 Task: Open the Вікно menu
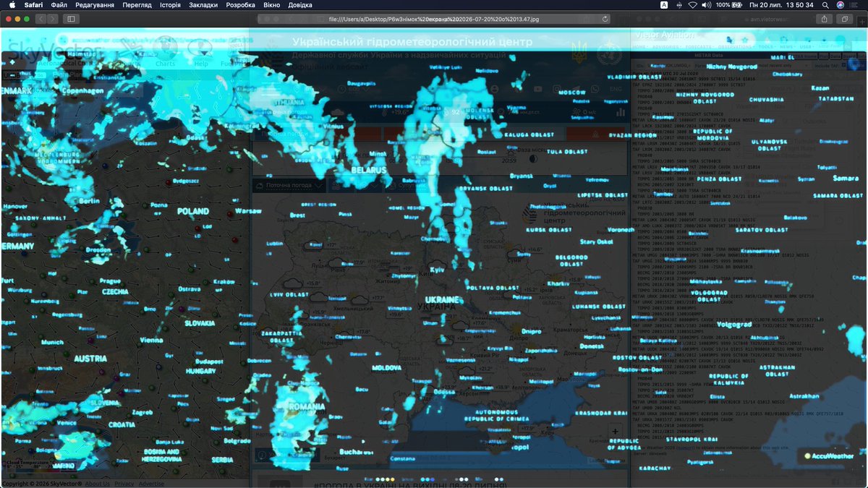(272, 5)
